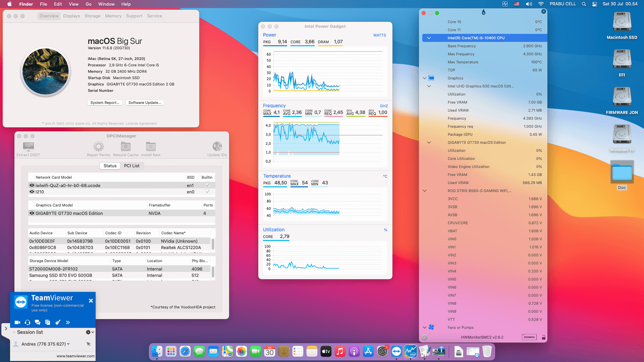This screenshot has width=644, height=362.
Task: Collapse the Intel i5-10400 CPU section
Action: click(x=429, y=38)
